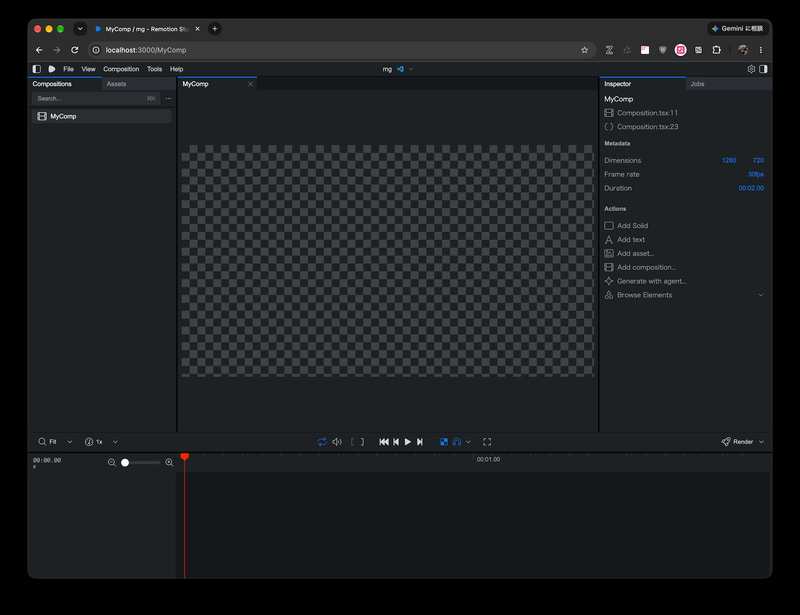Zoom in the timeline

tap(169, 462)
